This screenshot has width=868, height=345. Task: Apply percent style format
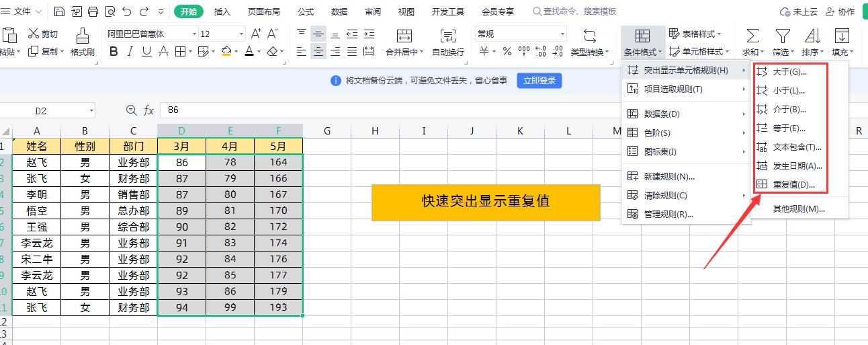507,51
